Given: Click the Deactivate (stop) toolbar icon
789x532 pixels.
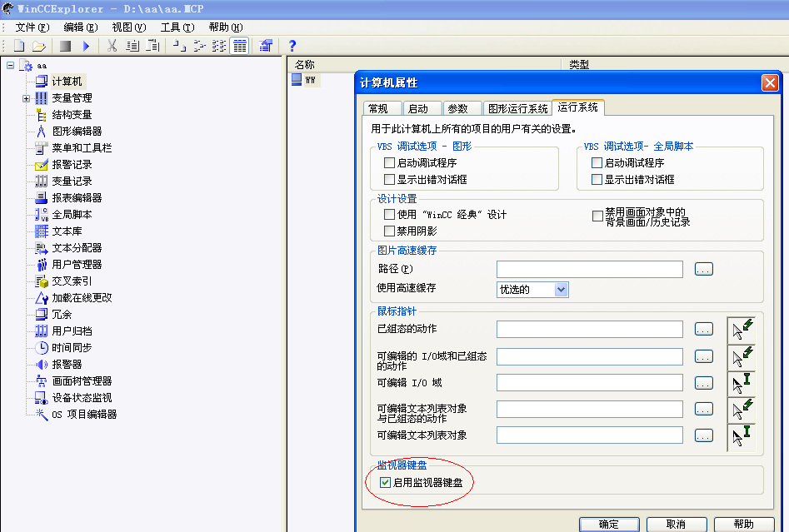Looking at the screenshot, I should click(x=66, y=46).
